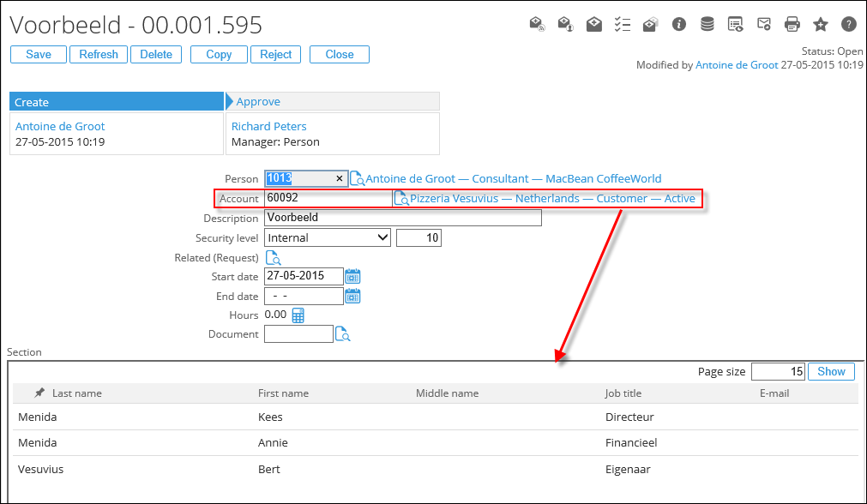This screenshot has height=504, width=867.
Task: Open the checklist tasks icon
Action: tap(623, 24)
